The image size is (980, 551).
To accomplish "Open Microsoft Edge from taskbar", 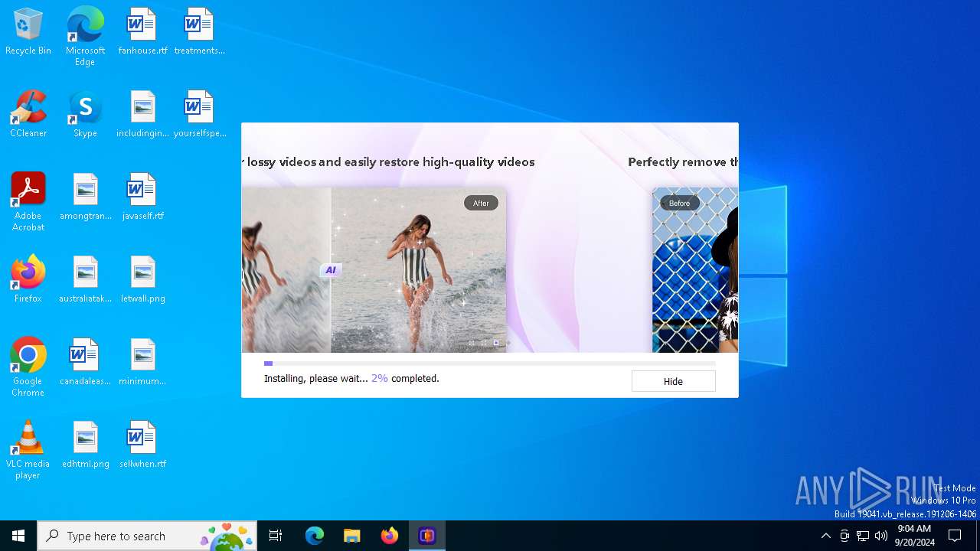I will click(315, 536).
